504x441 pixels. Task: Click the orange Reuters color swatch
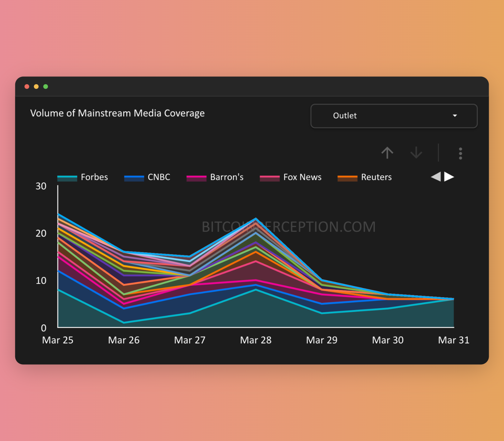[347, 178]
